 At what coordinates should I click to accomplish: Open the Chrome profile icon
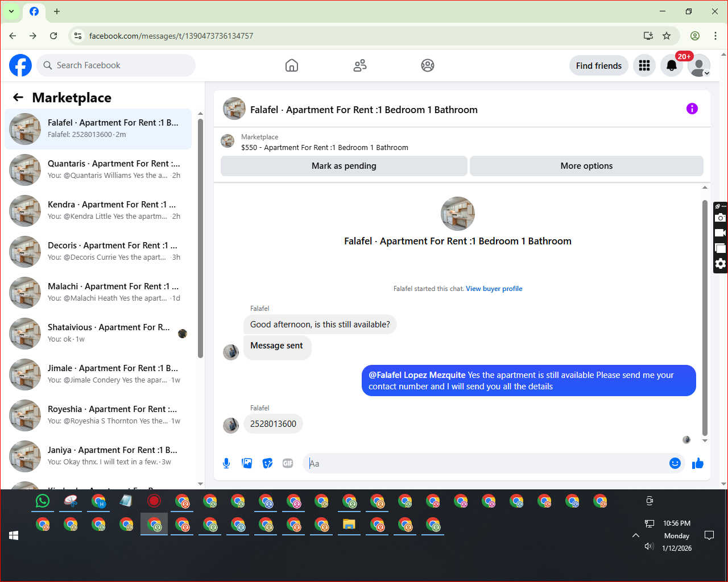coord(695,36)
